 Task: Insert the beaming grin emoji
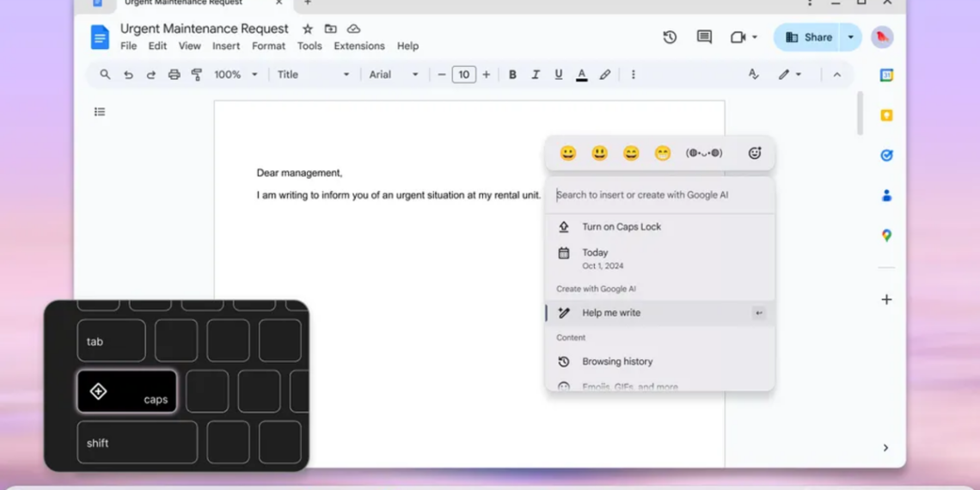(x=663, y=153)
